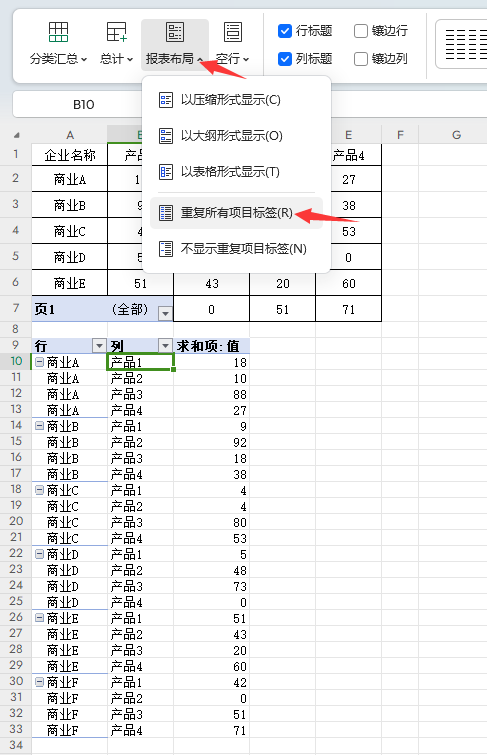Click value 42 in row 30
Screen dimensions: 487x755
coord(211,682)
